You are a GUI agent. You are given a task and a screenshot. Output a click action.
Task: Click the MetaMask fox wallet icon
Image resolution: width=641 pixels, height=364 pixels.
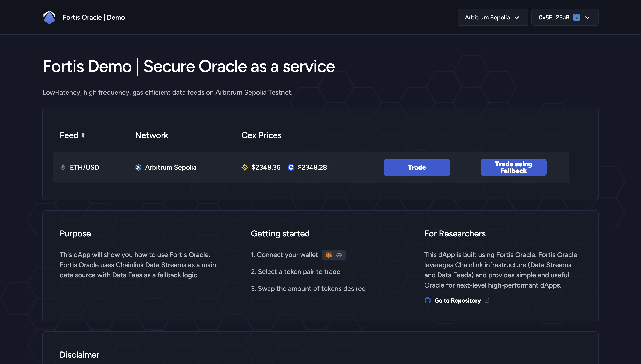(x=328, y=254)
